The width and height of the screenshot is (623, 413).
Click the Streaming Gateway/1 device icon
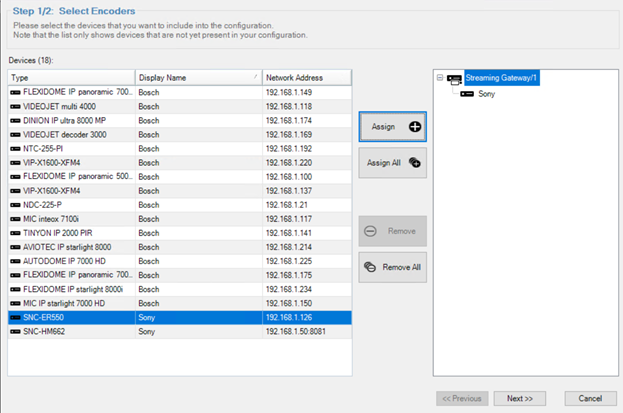(455, 78)
